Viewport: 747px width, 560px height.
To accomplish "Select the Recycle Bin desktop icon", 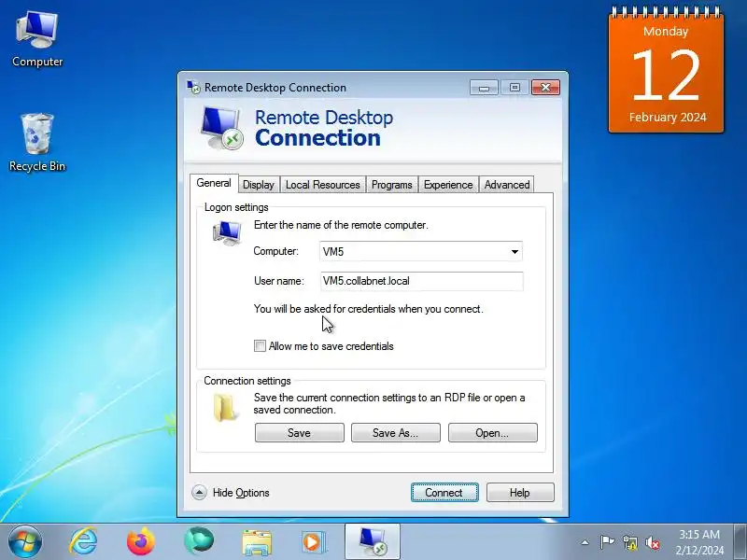I will pyautogui.click(x=37, y=143).
